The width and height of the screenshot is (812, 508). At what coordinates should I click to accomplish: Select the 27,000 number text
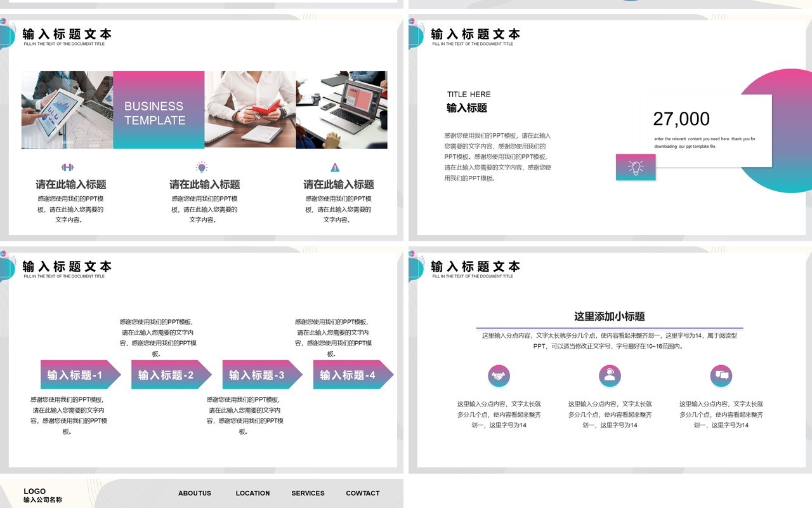point(681,119)
